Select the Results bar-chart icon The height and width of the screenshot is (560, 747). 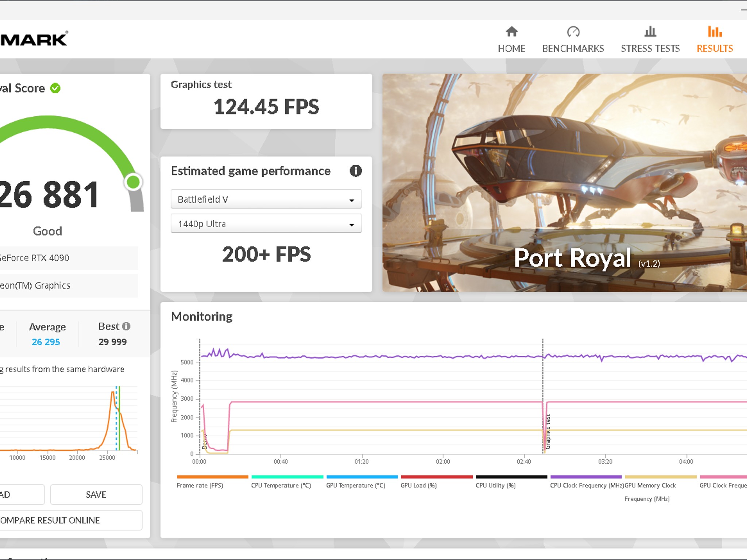tap(715, 32)
